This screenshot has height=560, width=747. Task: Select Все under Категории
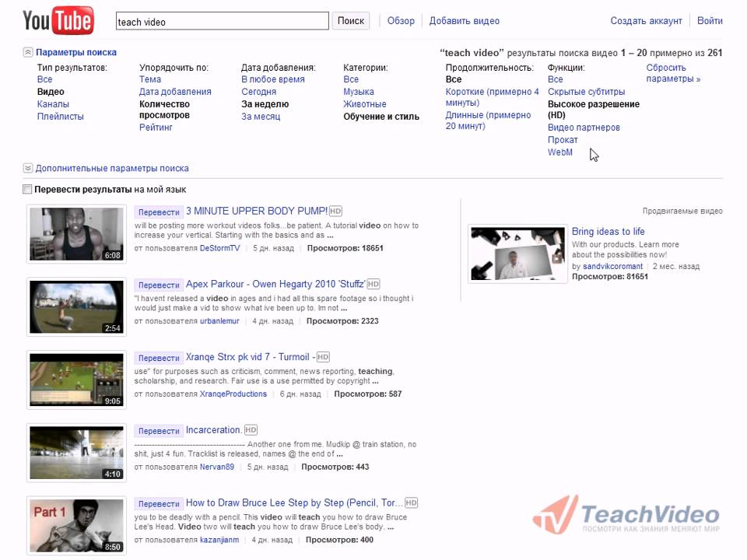[x=351, y=79]
